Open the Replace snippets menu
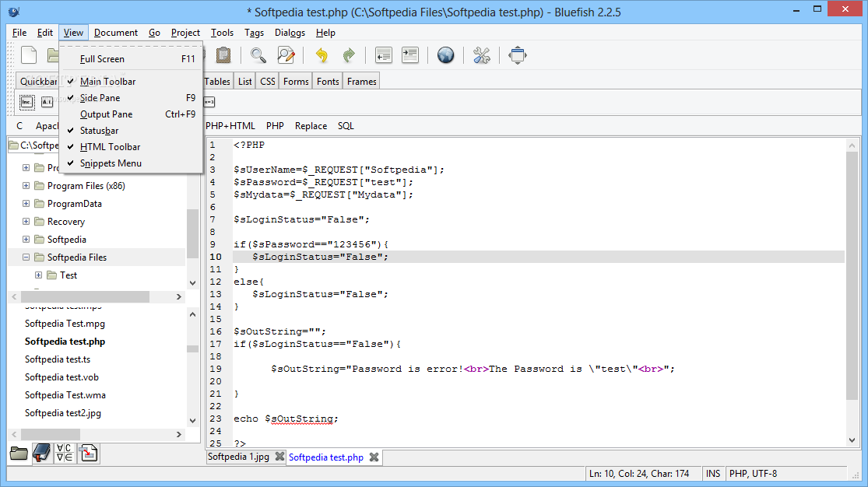The width and height of the screenshot is (868, 487). [311, 126]
